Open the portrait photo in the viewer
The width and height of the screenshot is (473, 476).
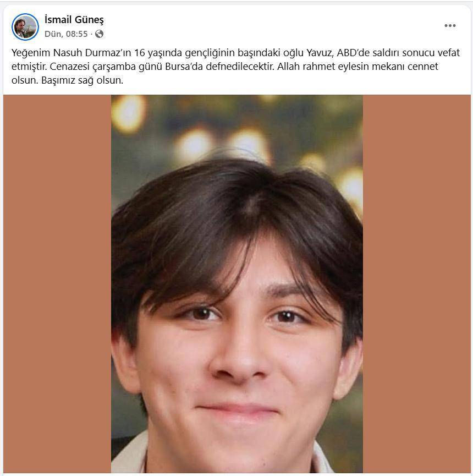237,284
